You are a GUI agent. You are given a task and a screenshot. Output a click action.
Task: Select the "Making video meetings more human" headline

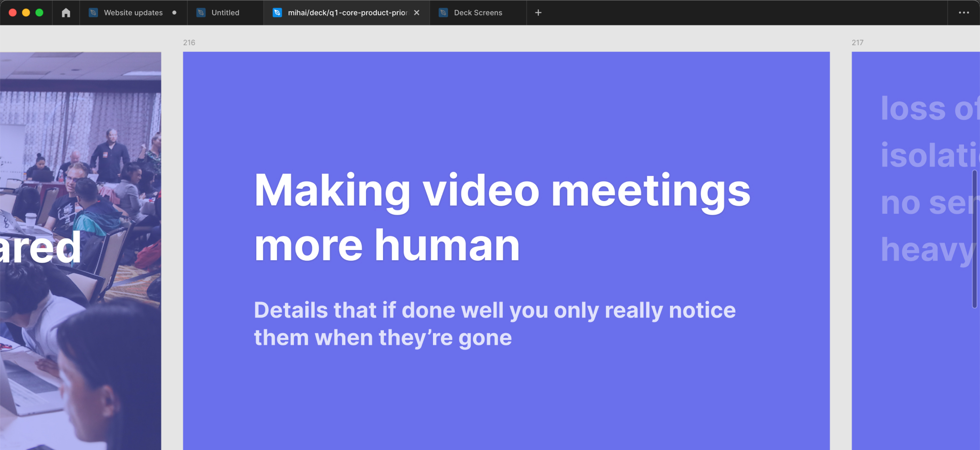[501, 217]
